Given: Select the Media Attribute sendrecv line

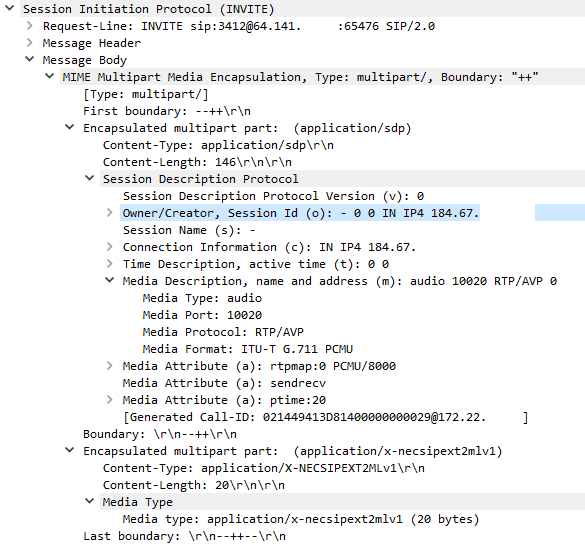Looking at the screenshot, I should coord(224,383).
